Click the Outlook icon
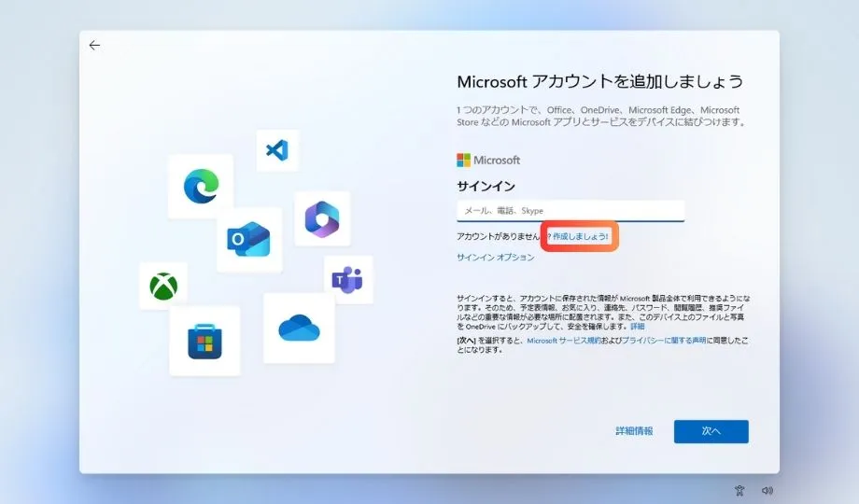Screen dimensions: 859x504 (248, 239)
